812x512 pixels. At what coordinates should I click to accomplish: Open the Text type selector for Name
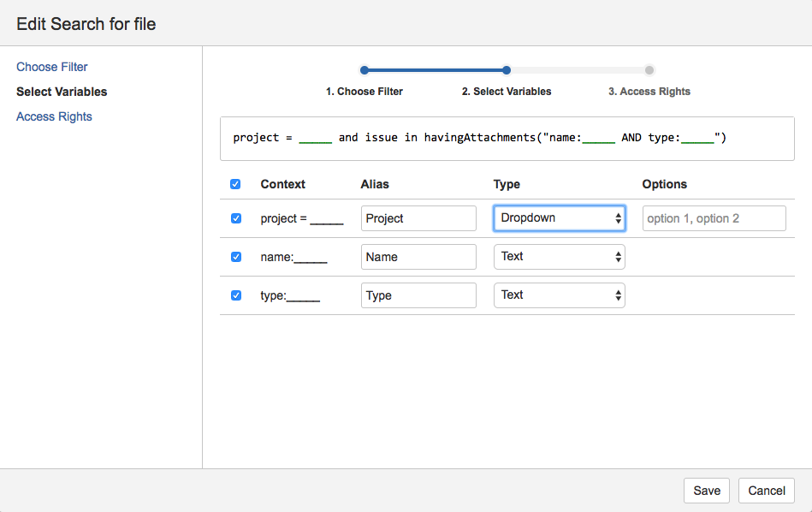(559, 257)
